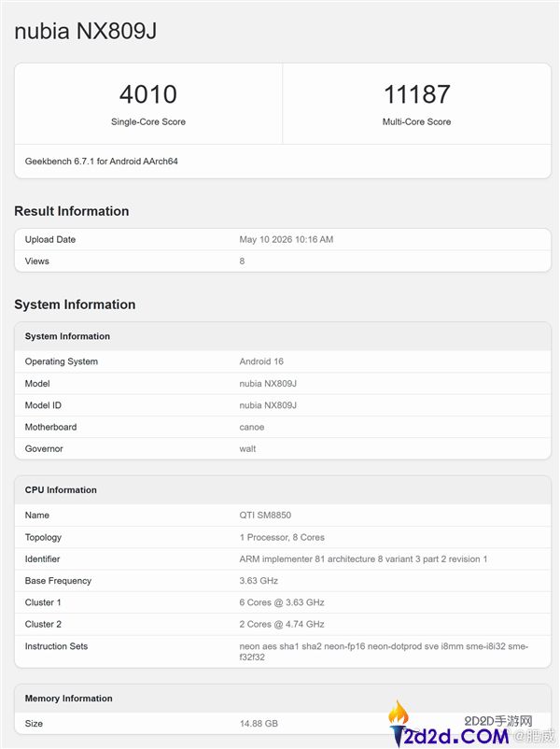Click the Memory Information header
This screenshot has width=560, height=749.
tap(69, 699)
